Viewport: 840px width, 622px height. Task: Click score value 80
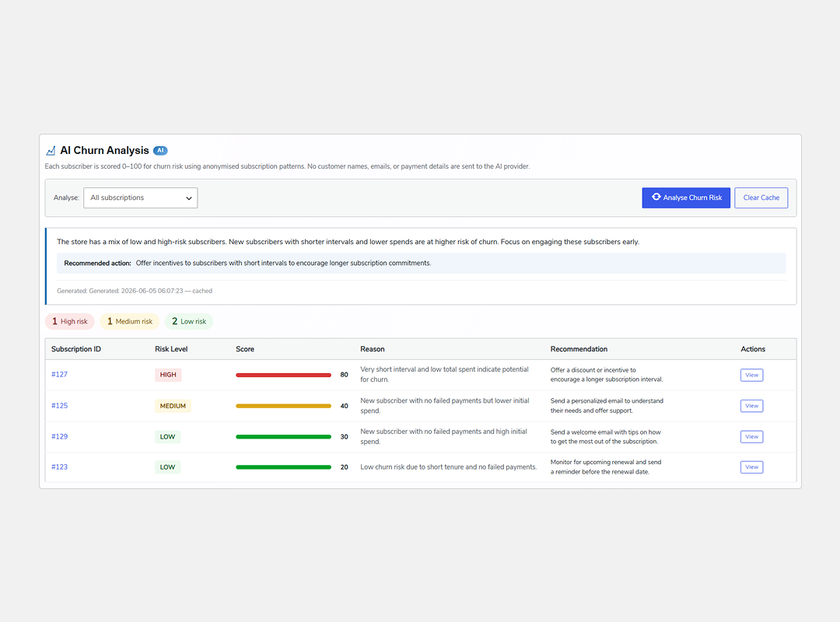(344, 375)
